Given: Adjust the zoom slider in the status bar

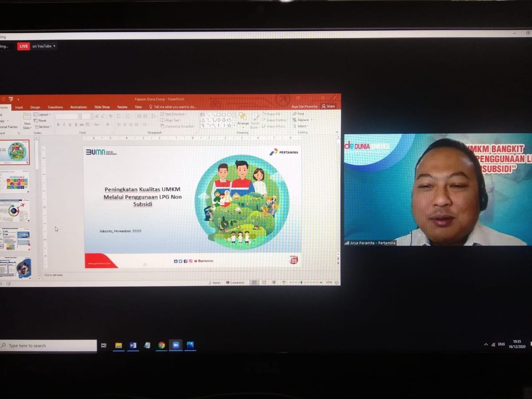Looking at the screenshot, I should point(301,282).
